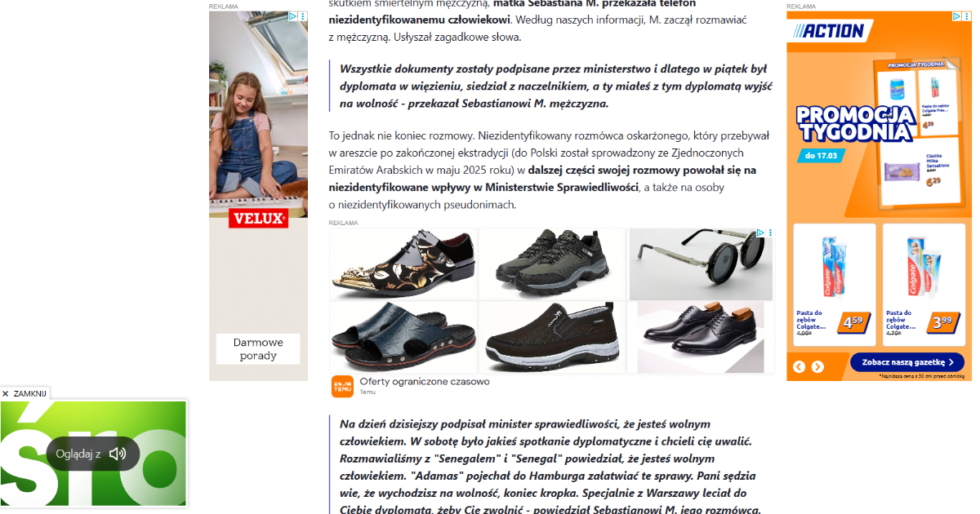This screenshot has width=980, height=514.
Task: Open the three-dot options on the Temu ad
Action: coord(770,233)
